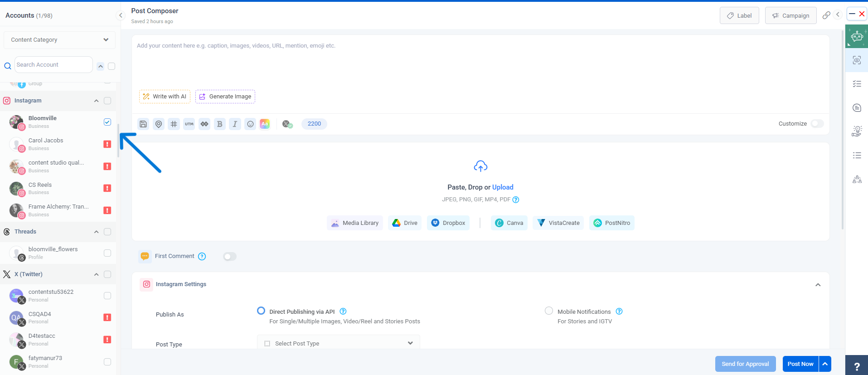Click the mention account icon beside 2200
Screen dimensions: 868x375
(x=287, y=124)
